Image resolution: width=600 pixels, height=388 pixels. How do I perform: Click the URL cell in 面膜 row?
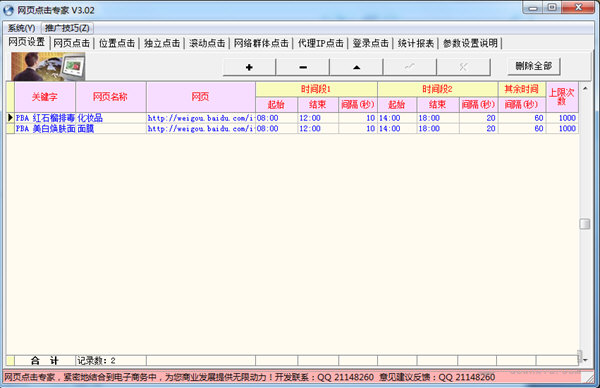tap(201, 129)
